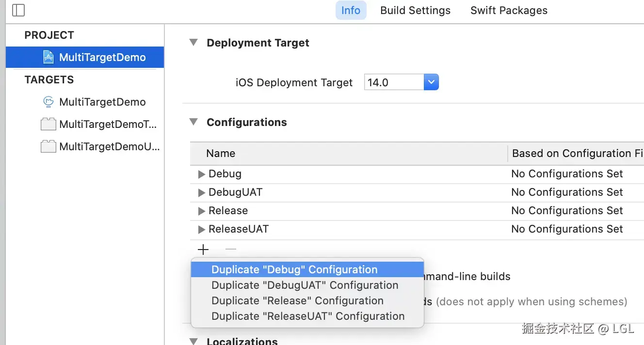644x345 pixels.
Task: Expand the Localizations section
Action: (194, 341)
